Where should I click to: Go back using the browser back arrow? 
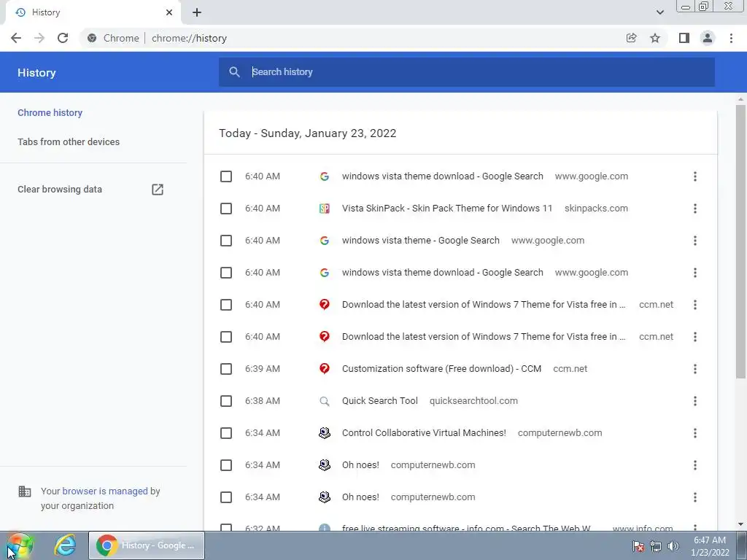pyautogui.click(x=16, y=38)
